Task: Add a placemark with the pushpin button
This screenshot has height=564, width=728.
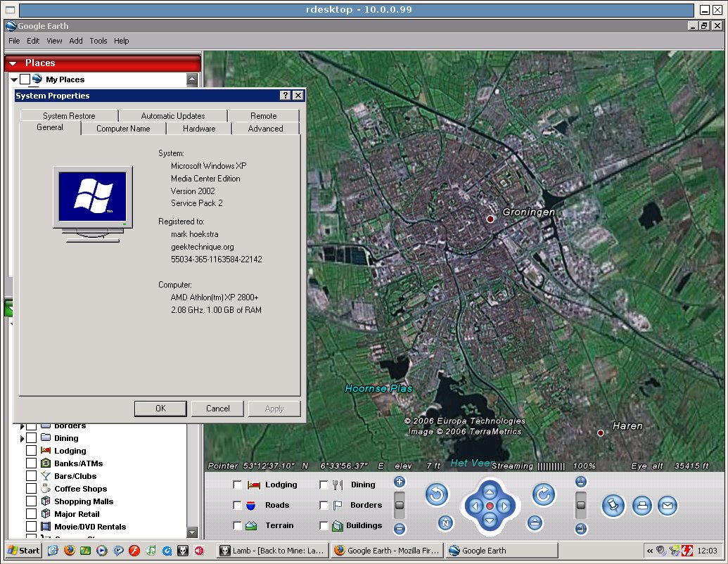Action: click(x=613, y=506)
